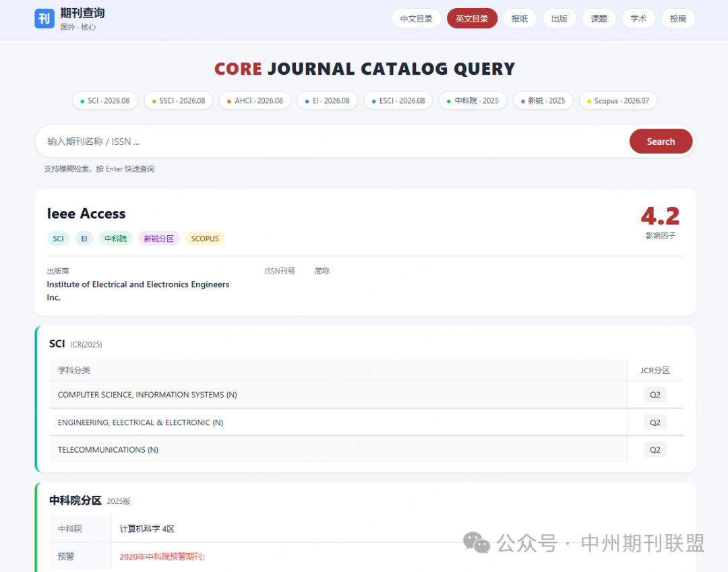Select the 投稿 tab
Image resolution: width=728 pixels, height=572 pixels.
(678, 19)
